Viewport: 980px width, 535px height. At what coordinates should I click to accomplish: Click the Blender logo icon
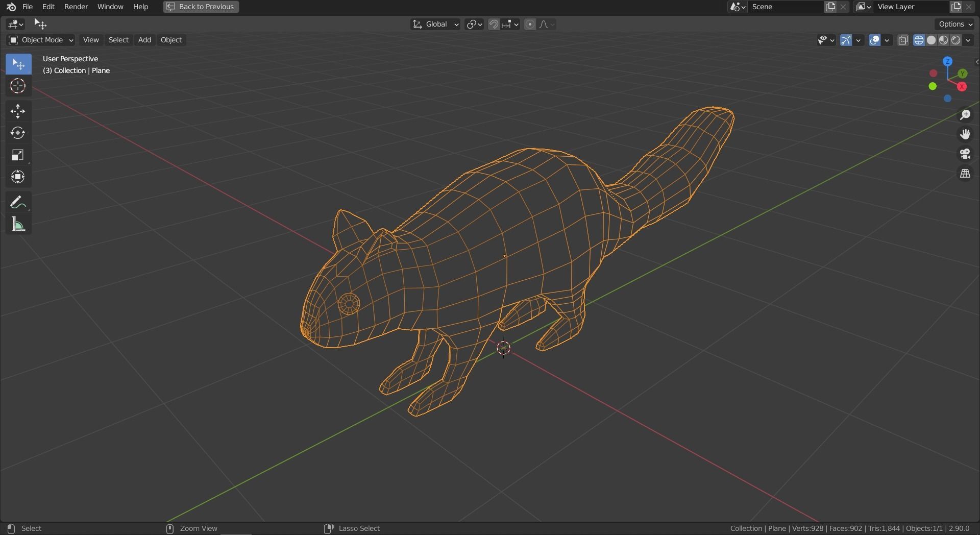(x=11, y=7)
